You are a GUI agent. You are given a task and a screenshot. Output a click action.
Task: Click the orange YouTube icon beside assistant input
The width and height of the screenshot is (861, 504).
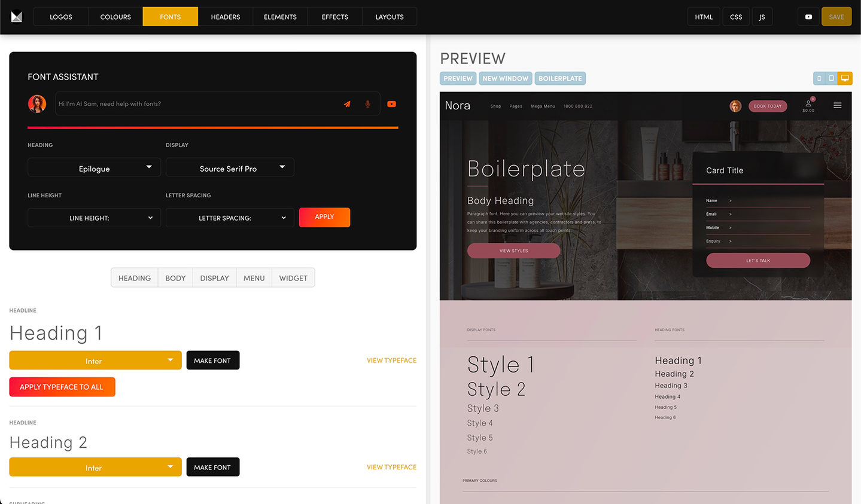point(391,104)
